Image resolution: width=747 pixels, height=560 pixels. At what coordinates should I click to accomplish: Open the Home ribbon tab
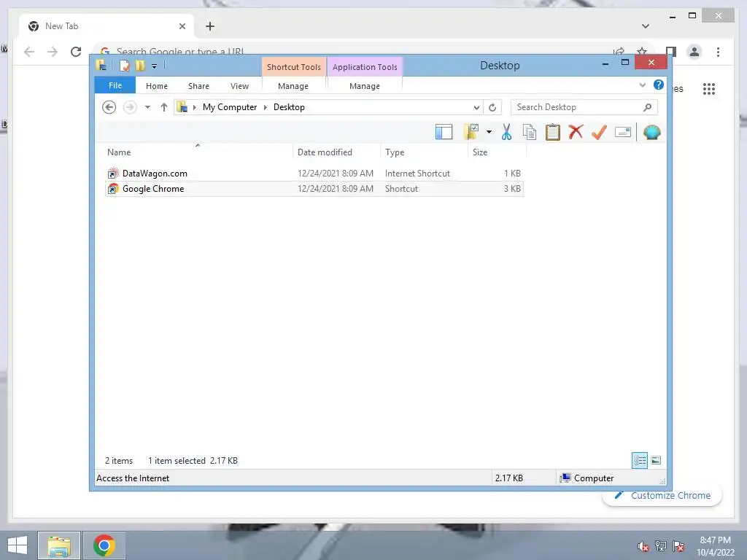coord(157,86)
